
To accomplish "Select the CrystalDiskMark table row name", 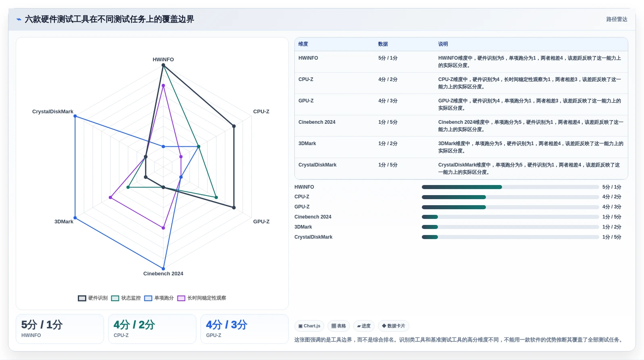I will click(x=317, y=165).
